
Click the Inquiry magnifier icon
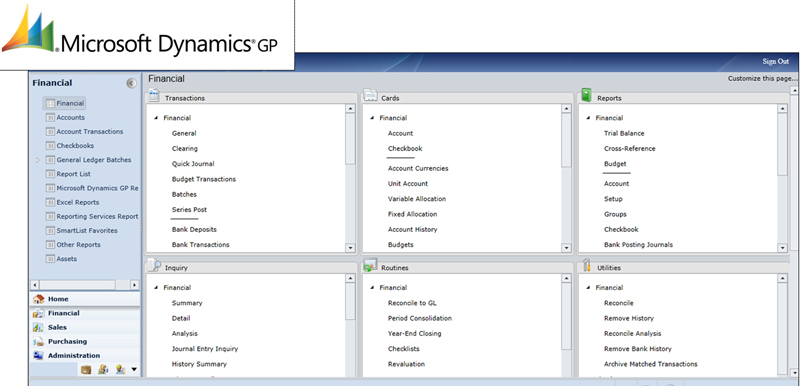[154, 266]
